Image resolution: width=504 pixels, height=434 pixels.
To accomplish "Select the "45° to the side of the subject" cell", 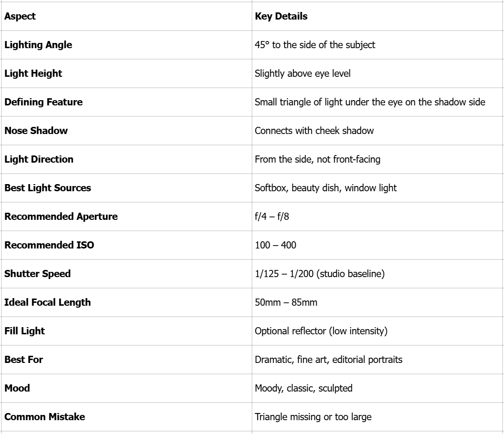I will [x=315, y=45].
